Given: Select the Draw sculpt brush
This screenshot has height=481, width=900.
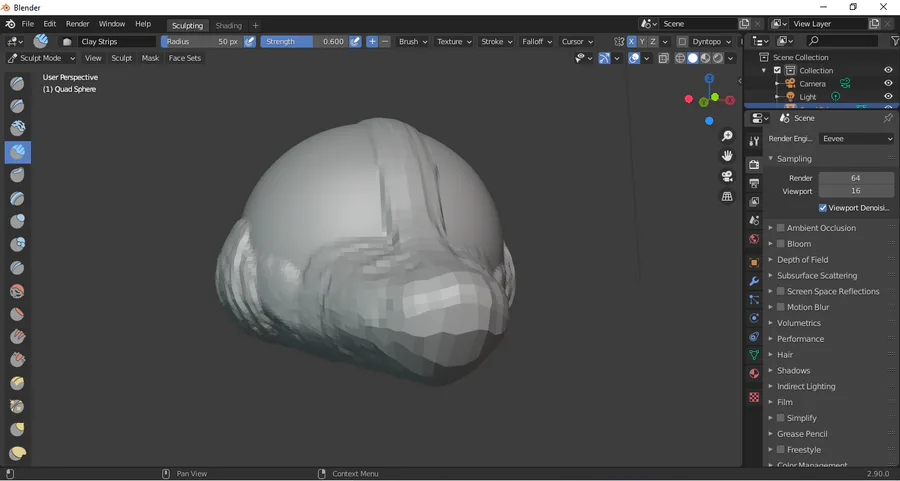Looking at the screenshot, I should click(x=17, y=83).
